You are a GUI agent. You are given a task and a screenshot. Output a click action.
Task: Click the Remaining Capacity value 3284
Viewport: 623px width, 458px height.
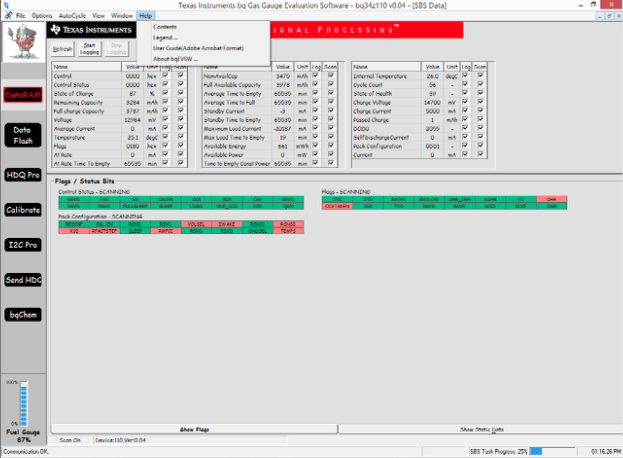[133, 102]
